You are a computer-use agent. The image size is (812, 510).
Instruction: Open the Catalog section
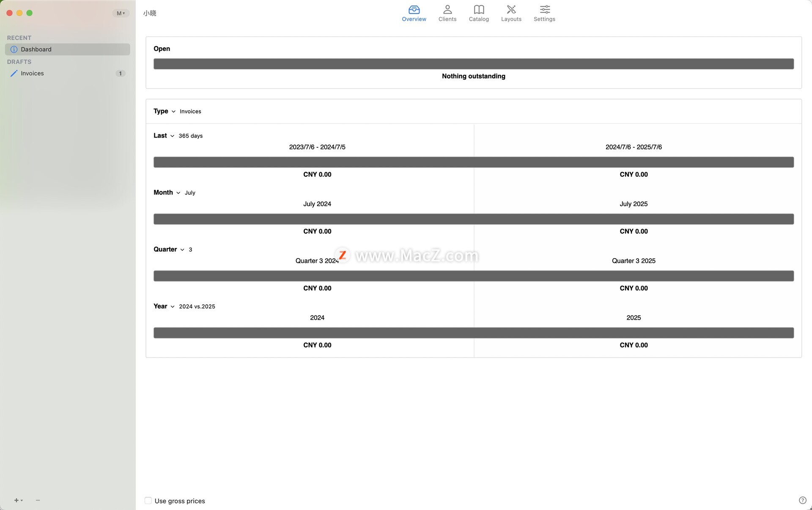coord(479,14)
